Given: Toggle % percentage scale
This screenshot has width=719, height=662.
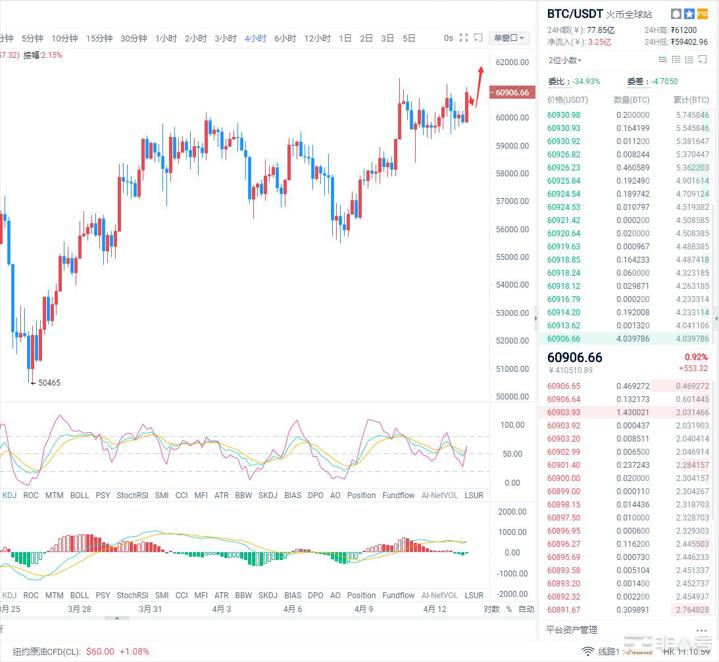Looking at the screenshot, I should pyautogui.click(x=509, y=609).
